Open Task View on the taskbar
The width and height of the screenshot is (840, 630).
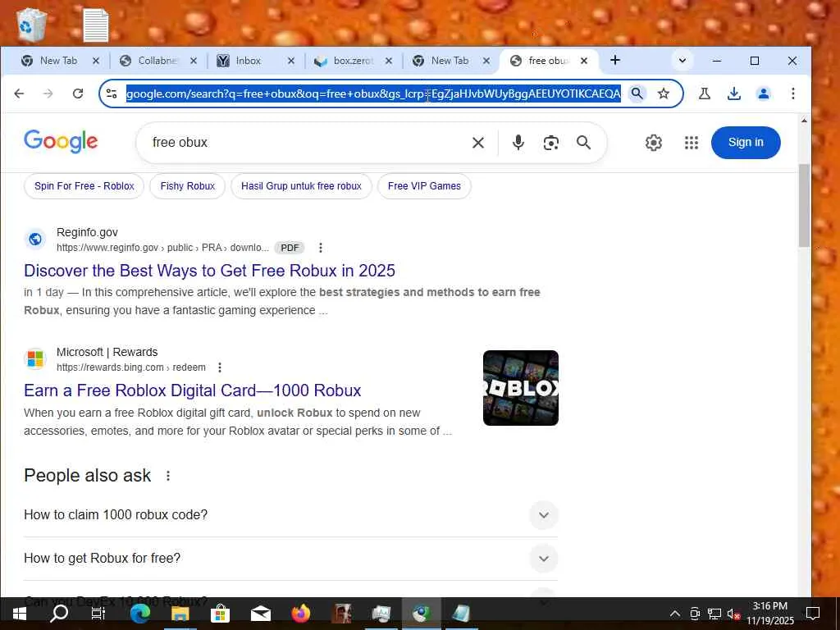tap(98, 614)
